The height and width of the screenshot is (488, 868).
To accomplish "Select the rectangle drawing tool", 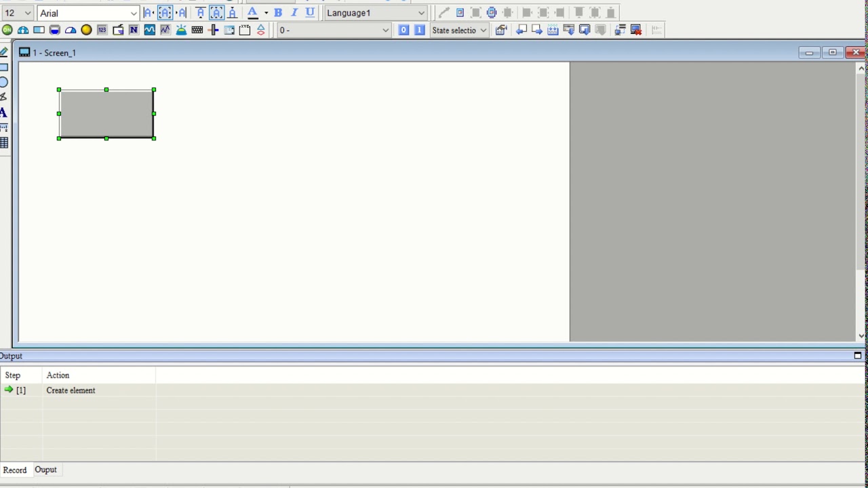I will point(3,67).
